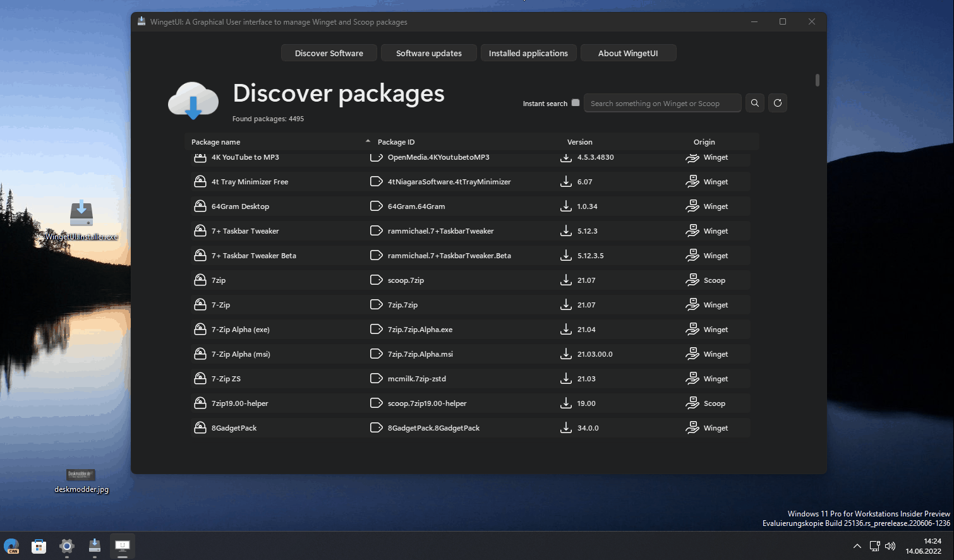The image size is (954, 560).
Task: Click the package icon beside 7-Zip ZS
Action: [200, 379]
